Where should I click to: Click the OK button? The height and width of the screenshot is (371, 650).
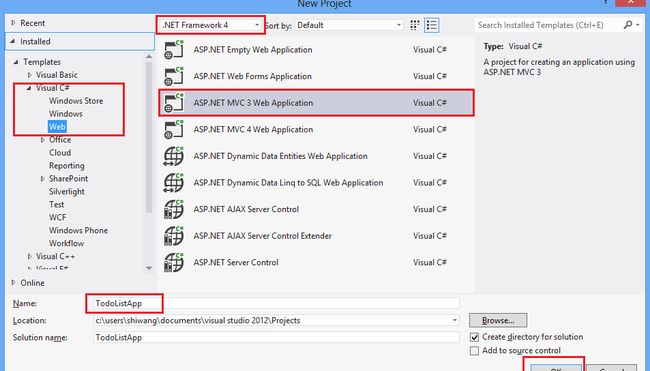coord(556,368)
